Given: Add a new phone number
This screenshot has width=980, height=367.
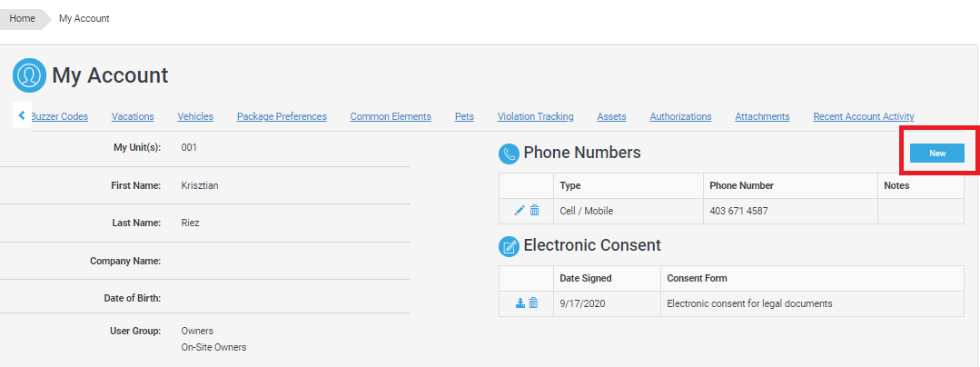Looking at the screenshot, I should 937,154.
